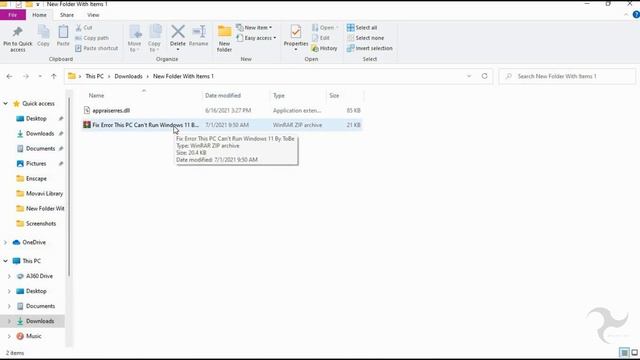
Task: Expand address bar history dropdown
Action: (469, 76)
